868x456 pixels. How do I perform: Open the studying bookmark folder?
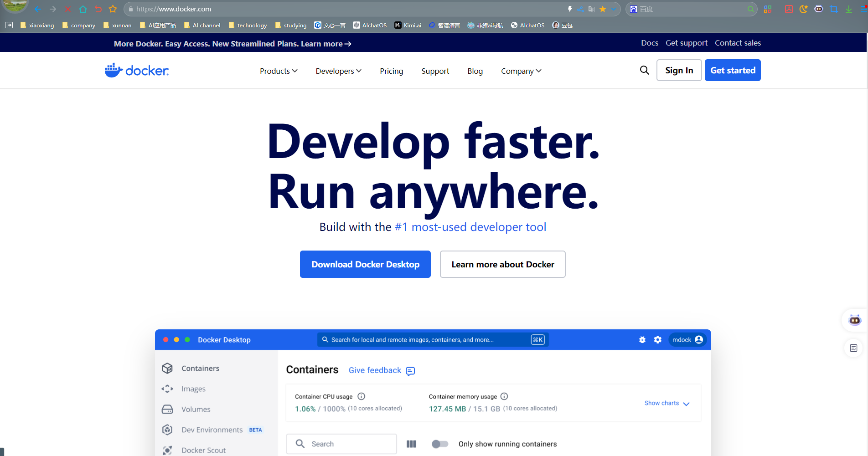tap(290, 25)
